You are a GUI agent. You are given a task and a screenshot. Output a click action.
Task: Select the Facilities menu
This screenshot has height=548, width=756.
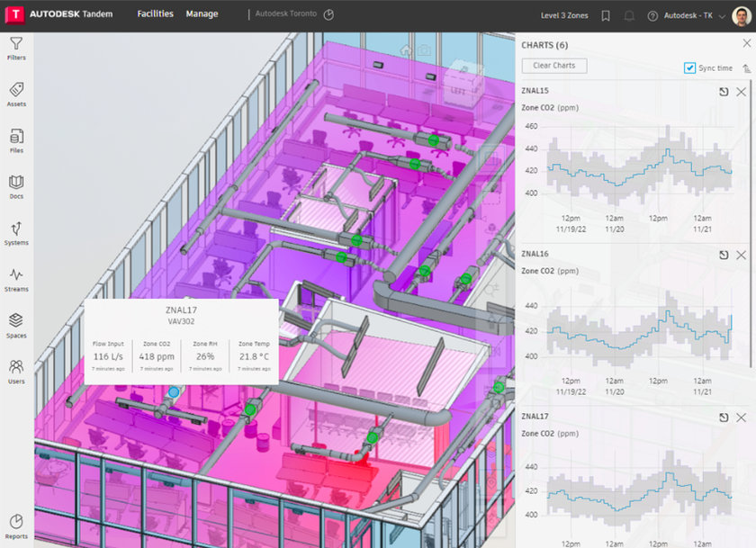click(155, 14)
